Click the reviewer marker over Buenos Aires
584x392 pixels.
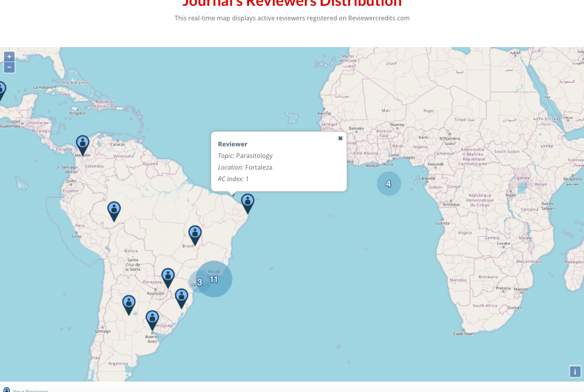152,321
